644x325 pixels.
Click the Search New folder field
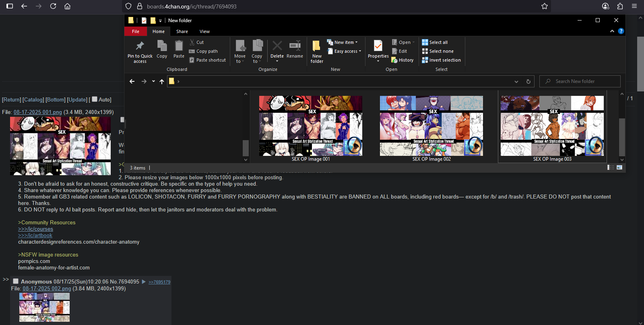point(580,81)
